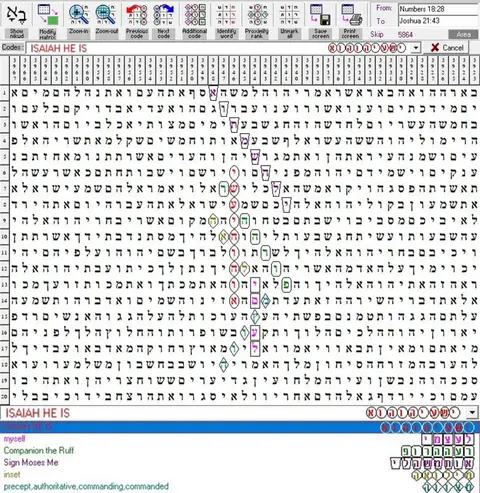Viewport: 480px width, 493px height.
Task: Click the Cancel button
Action: [446, 48]
